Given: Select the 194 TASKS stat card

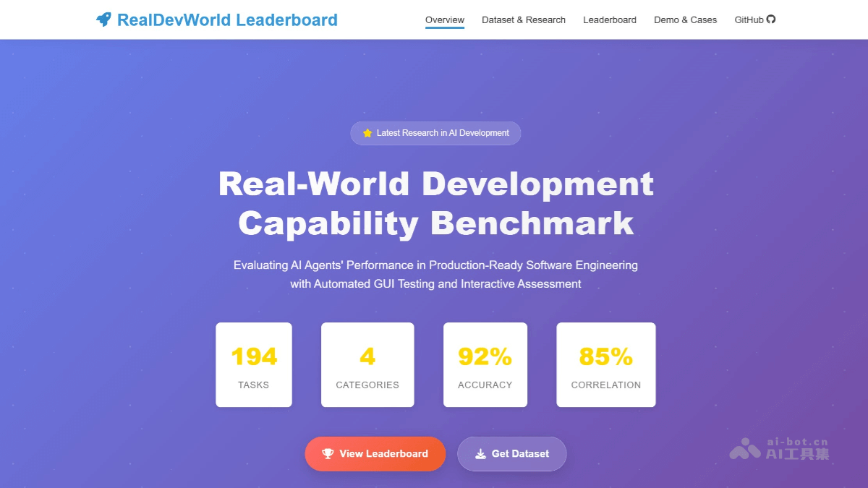Looking at the screenshot, I should pos(254,364).
